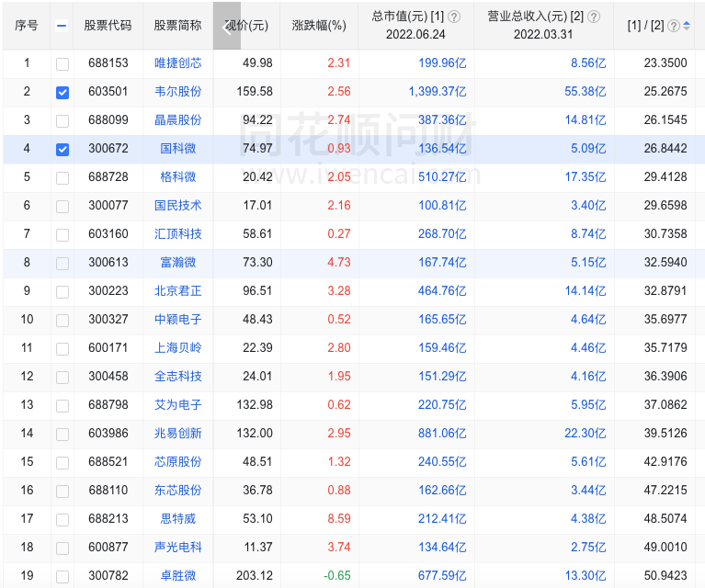Open stock link 国科微
Image resolution: width=705 pixels, height=588 pixels.
(178, 148)
